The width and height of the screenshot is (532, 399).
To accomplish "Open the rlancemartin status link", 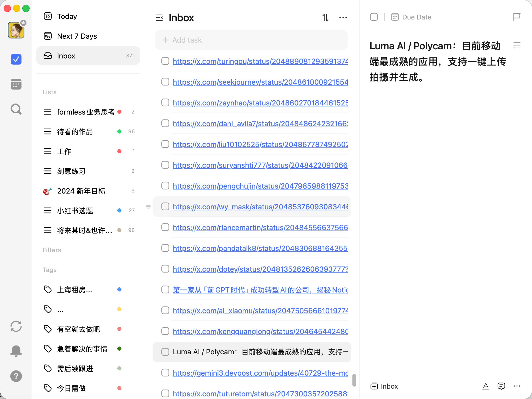I will [x=260, y=228].
